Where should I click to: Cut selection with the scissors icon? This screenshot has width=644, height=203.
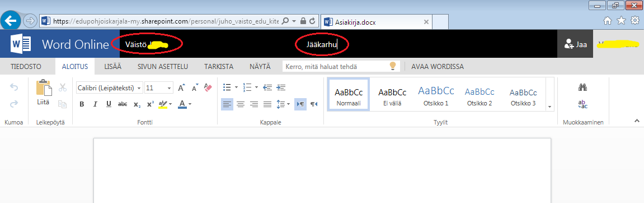coord(63,87)
